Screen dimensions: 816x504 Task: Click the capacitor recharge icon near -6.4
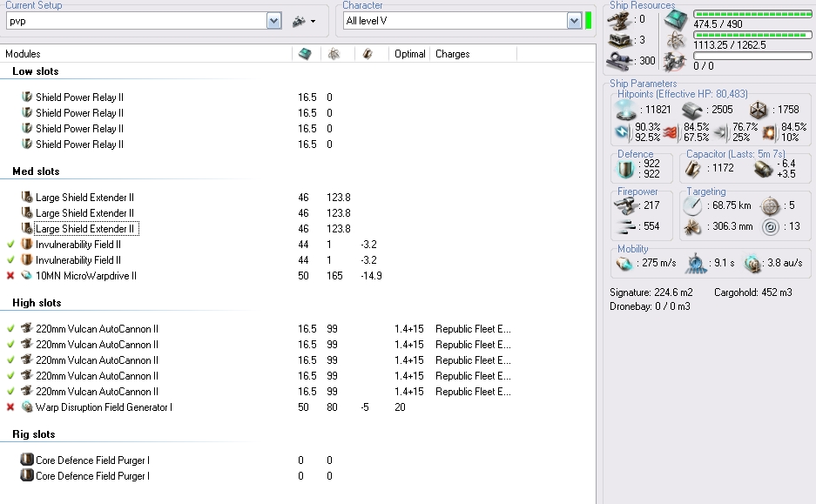[x=763, y=169]
